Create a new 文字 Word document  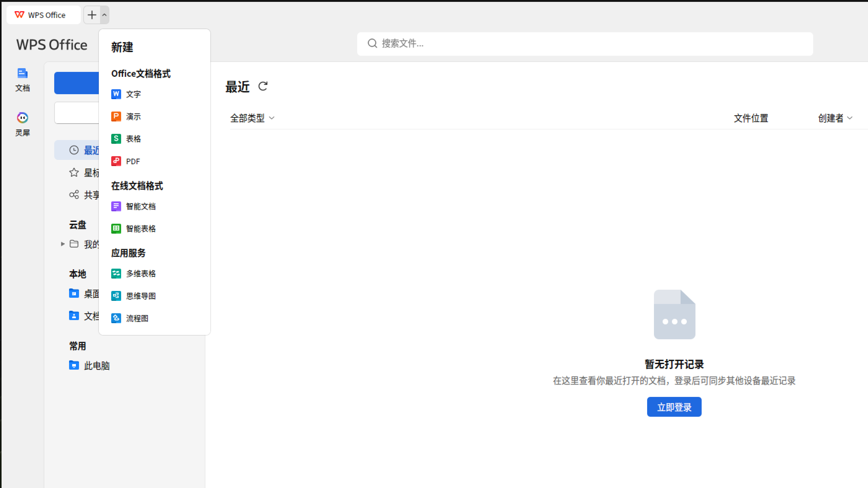coord(133,94)
